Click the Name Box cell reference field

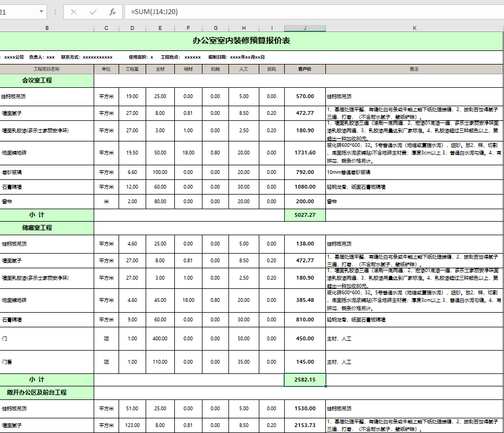[18, 12]
